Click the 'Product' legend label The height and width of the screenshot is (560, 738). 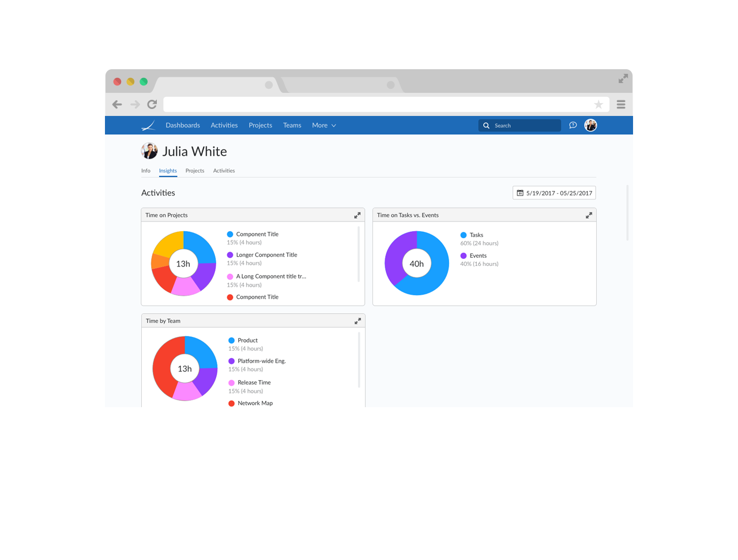coord(247,340)
